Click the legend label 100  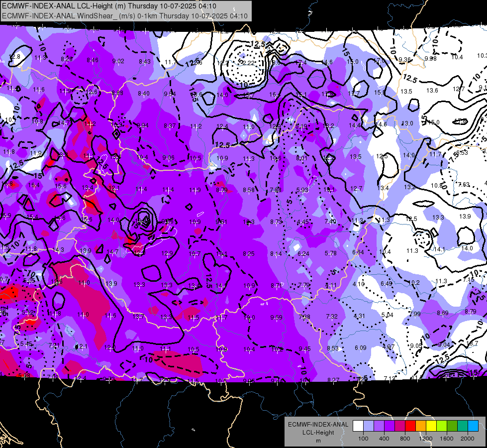(363, 439)
